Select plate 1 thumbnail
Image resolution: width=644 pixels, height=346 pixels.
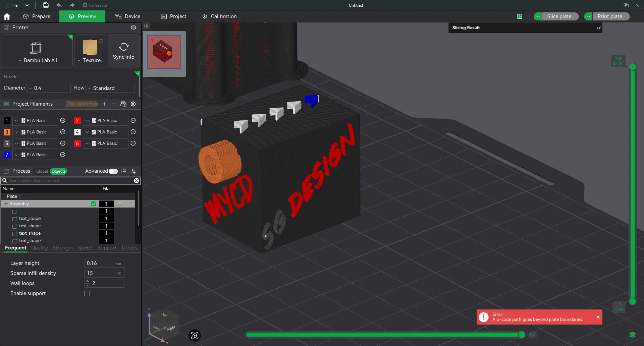tap(164, 52)
